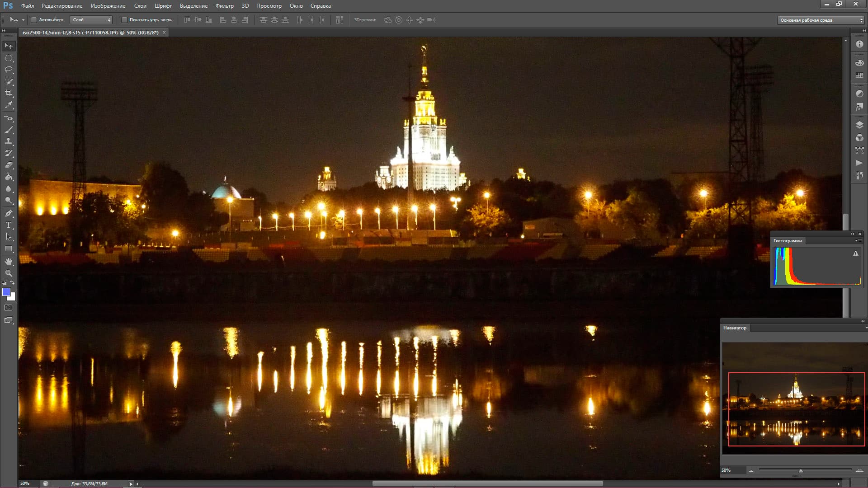Open the Основная рабочая среда workspace dropdown
The height and width of the screenshot is (488, 868).
821,20
